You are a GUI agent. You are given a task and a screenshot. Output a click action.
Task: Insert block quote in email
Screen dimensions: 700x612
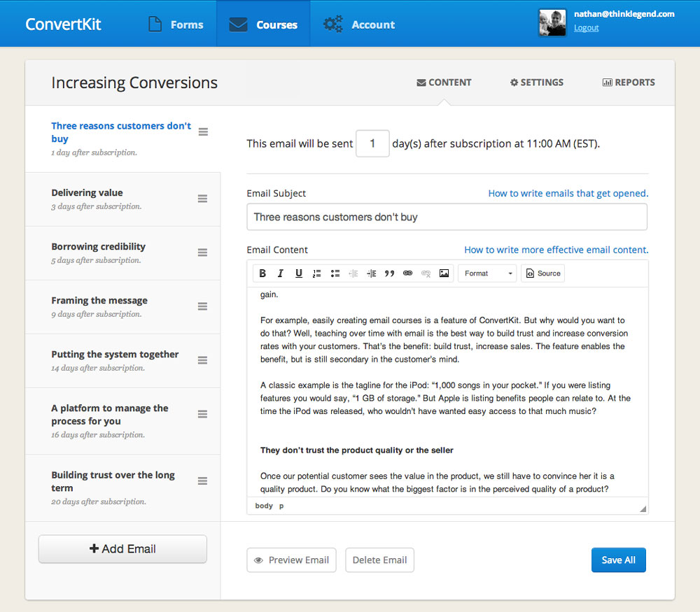[389, 273]
